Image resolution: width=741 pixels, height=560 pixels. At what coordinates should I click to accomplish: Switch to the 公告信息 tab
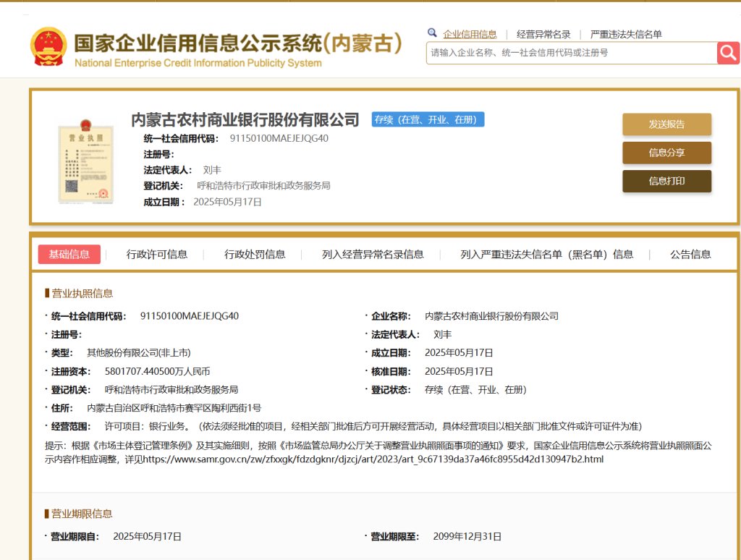click(689, 254)
